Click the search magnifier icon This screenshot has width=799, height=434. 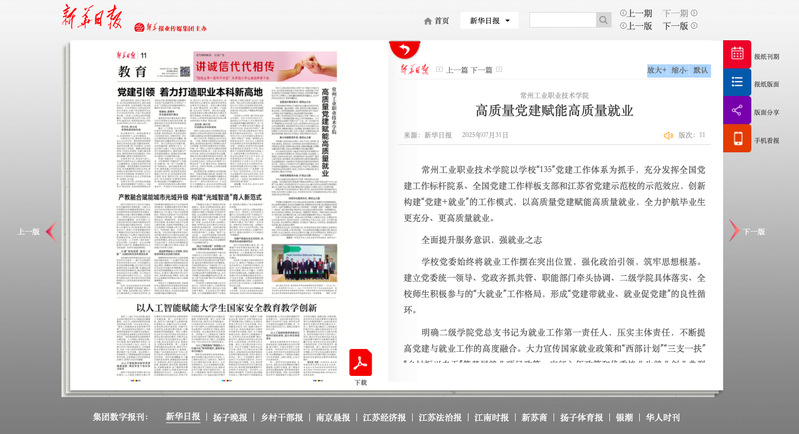pyautogui.click(x=603, y=20)
